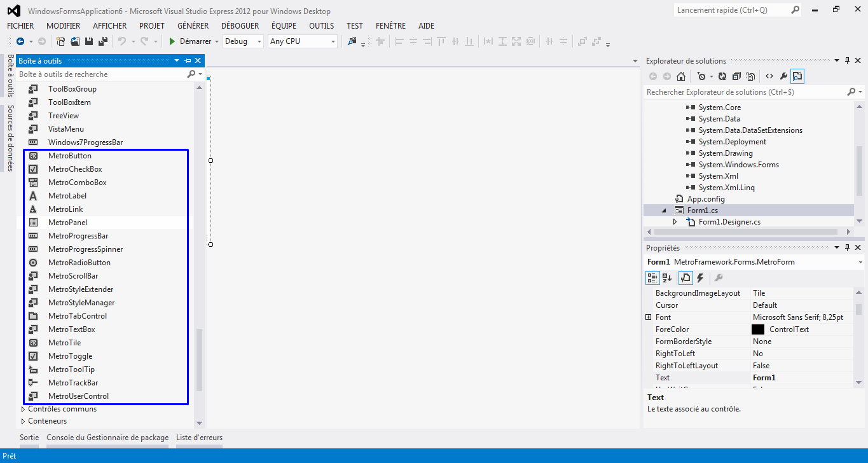Open the Sources de données side tab
868x463 pixels.
point(11,139)
